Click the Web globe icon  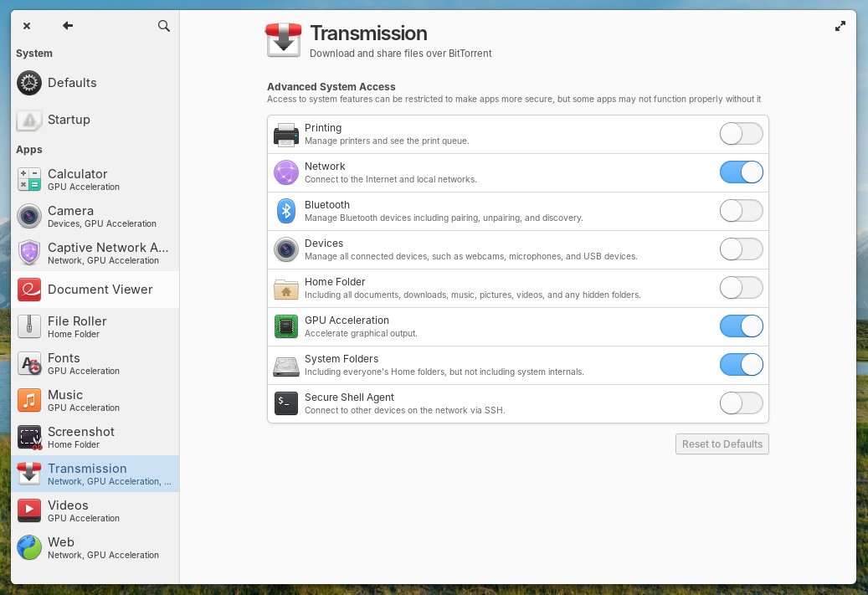[x=28, y=547]
